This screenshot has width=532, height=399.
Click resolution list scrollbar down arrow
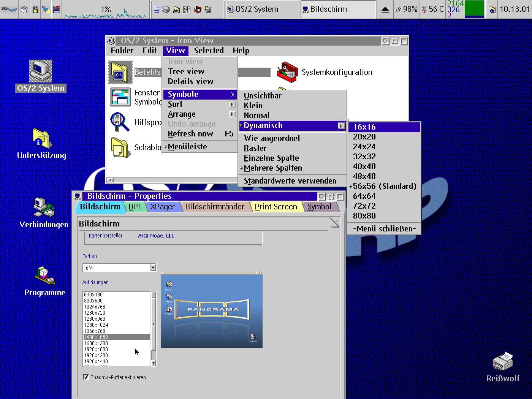click(154, 363)
